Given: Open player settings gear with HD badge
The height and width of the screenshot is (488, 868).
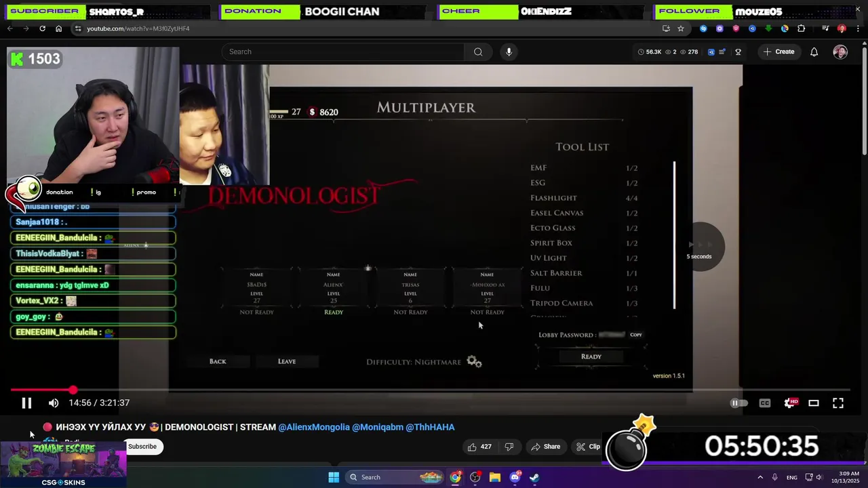Looking at the screenshot, I should pyautogui.click(x=790, y=403).
